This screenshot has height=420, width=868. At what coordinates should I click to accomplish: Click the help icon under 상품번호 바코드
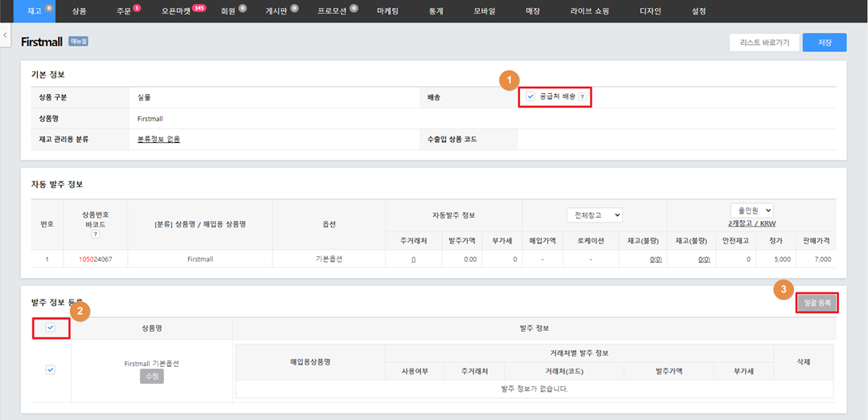[95, 234]
